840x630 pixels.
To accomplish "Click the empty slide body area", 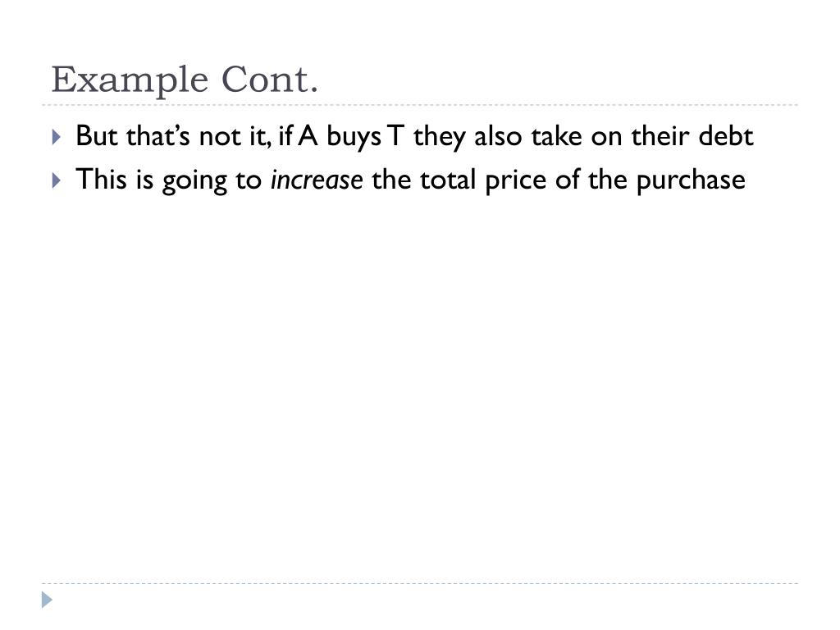I will coord(420,386).
